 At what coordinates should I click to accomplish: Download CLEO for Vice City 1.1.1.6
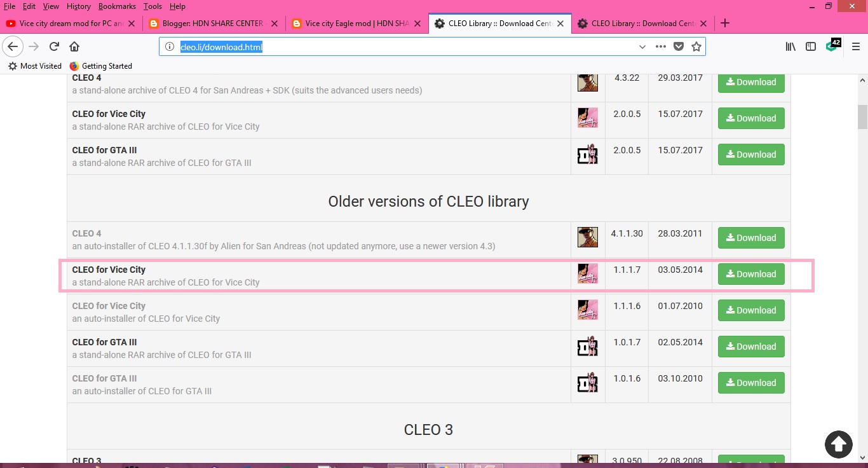751,310
